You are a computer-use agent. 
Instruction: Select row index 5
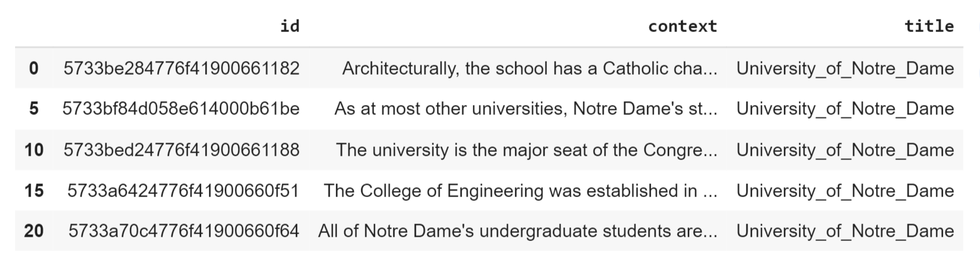pyautogui.click(x=33, y=109)
